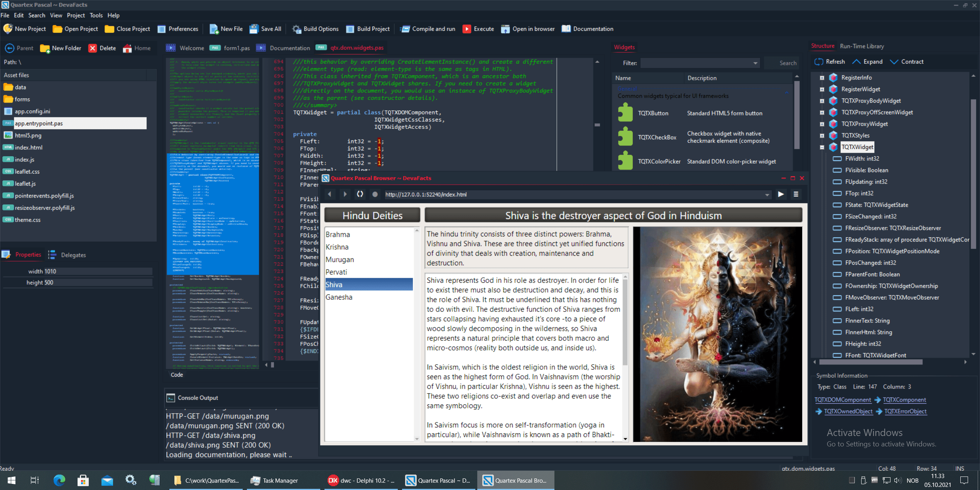
Task: Open the widgets Filter dropdown
Action: pyautogui.click(x=755, y=63)
